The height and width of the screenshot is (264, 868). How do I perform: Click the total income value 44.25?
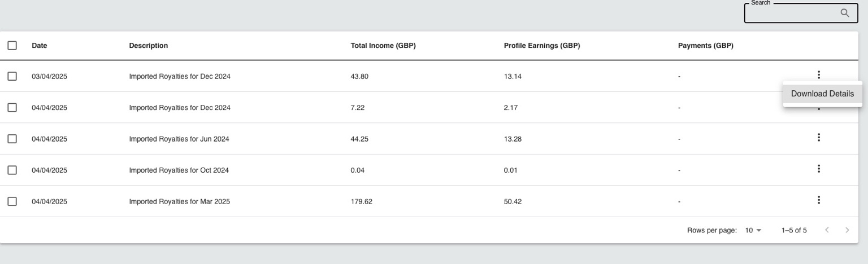coord(359,139)
